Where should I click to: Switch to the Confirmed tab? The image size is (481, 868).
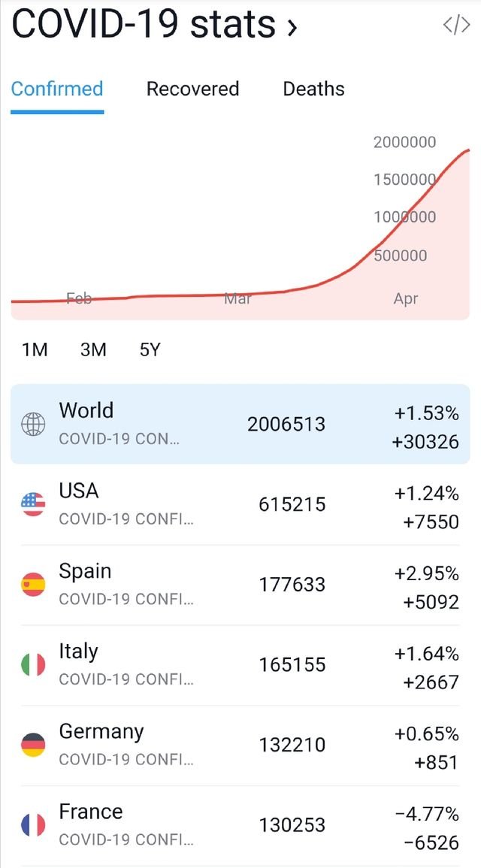click(x=57, y=89)
